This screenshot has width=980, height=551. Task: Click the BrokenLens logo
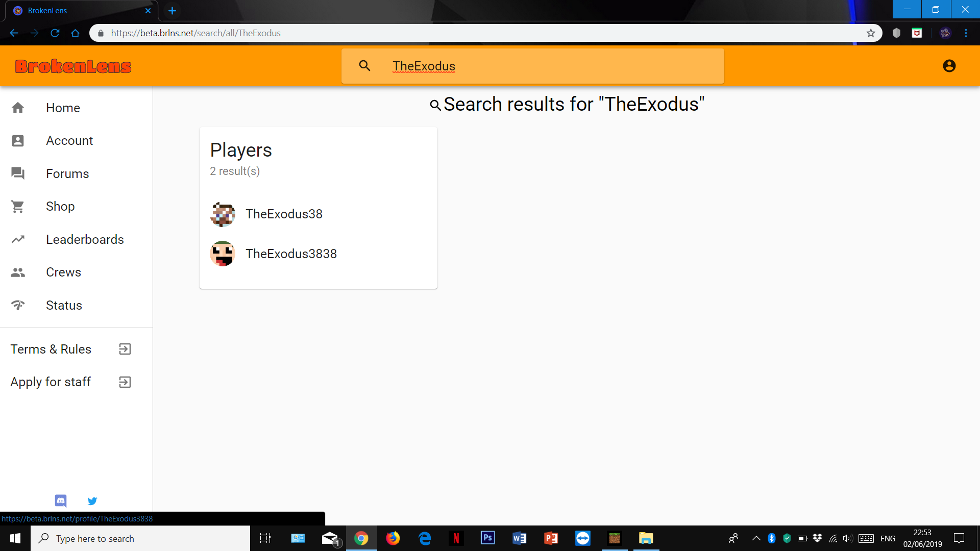(x=73, y=66)
